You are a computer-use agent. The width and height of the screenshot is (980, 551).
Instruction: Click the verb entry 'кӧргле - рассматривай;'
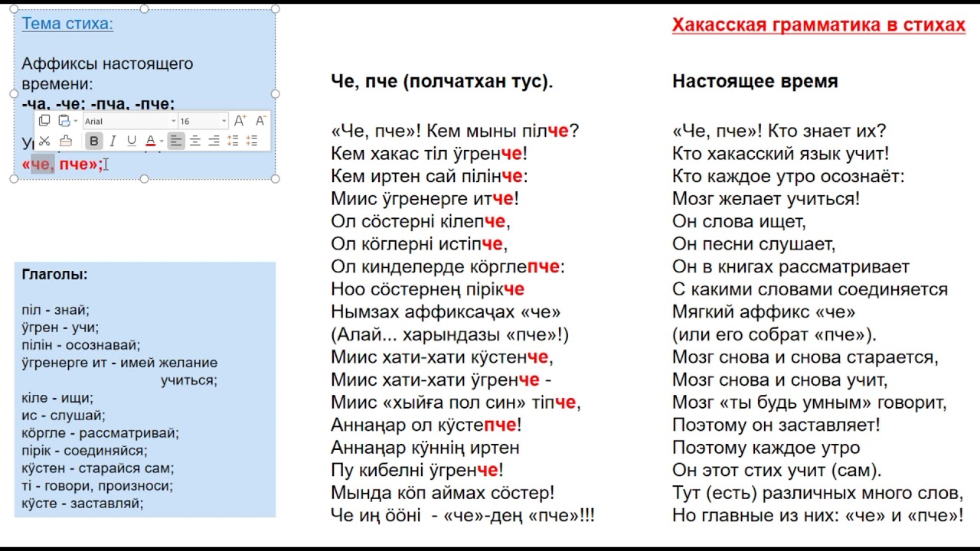pos(100,433)
